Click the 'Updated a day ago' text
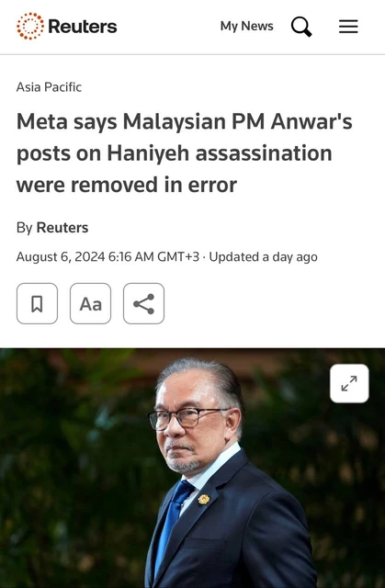The width and height of the screenshot is (385, 588). (263, 257)
